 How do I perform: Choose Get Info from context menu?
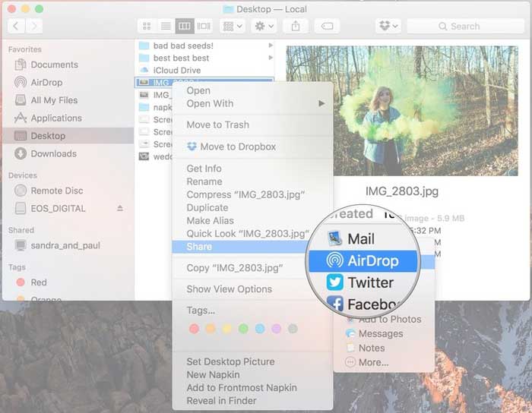click(x=204, y=169)
